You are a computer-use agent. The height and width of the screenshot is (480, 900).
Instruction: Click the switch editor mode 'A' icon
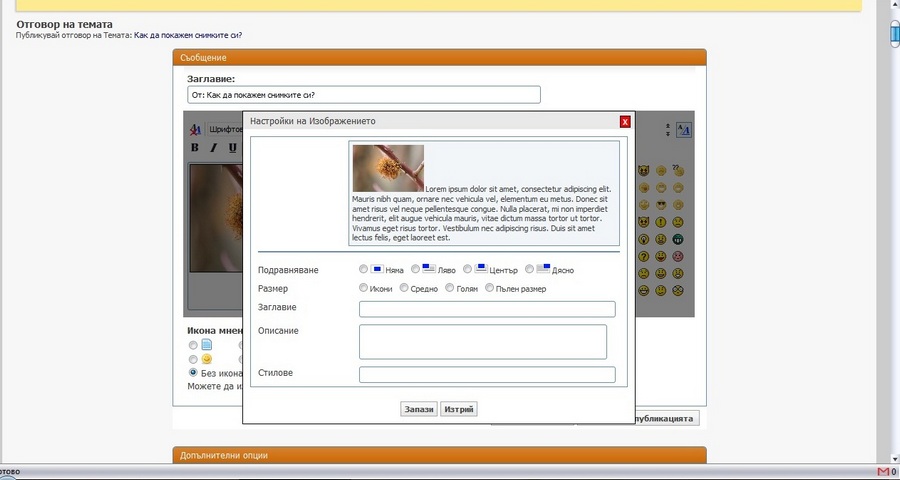684,130
